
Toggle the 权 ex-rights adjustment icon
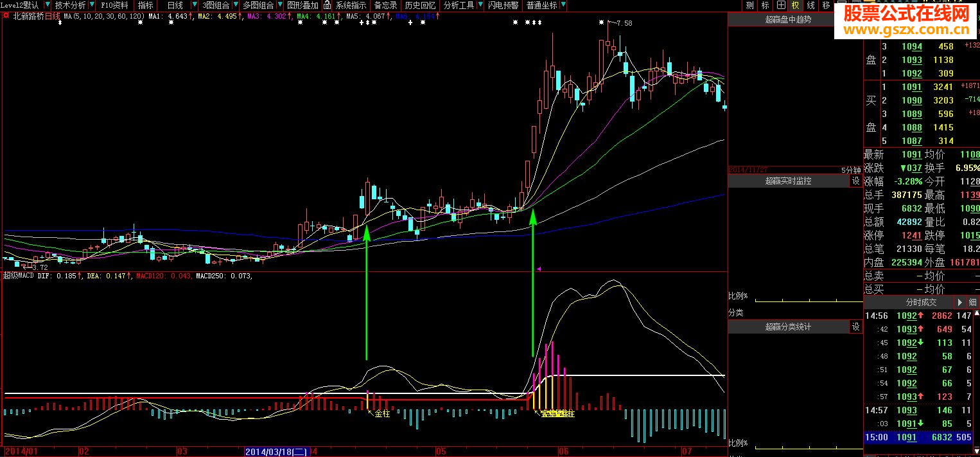(x=796, y=5)
